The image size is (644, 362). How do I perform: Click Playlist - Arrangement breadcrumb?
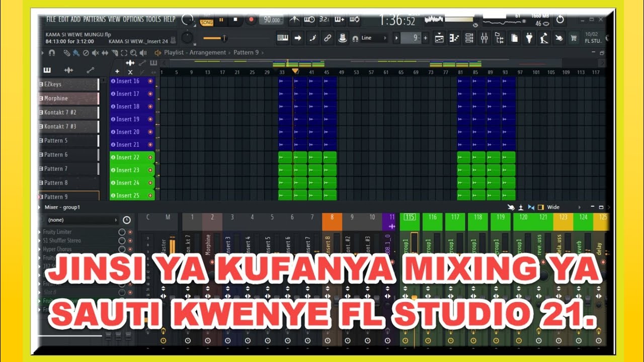point(196,52)
